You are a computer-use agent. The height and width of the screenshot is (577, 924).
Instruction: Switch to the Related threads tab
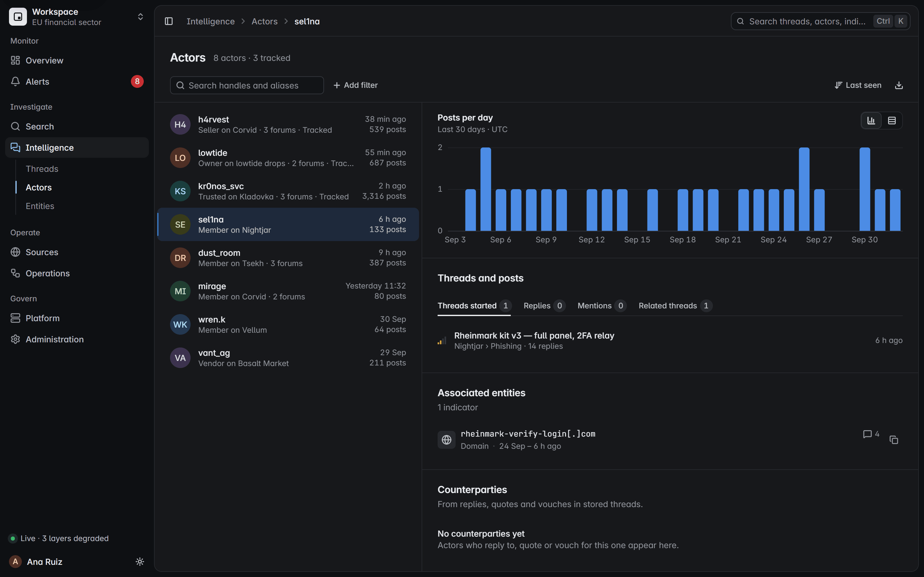coord(675,306)
